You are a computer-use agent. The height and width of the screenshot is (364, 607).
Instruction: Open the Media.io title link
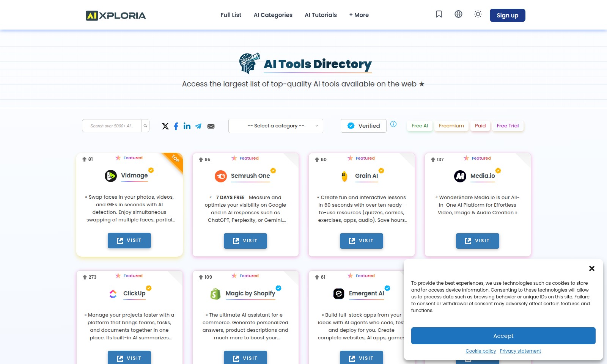coord(483,176)
